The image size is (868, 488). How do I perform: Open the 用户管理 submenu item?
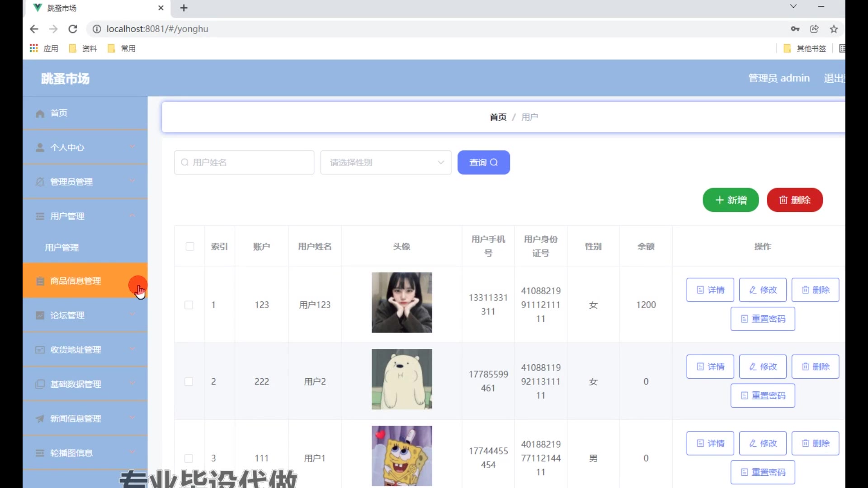click(62, 248)
